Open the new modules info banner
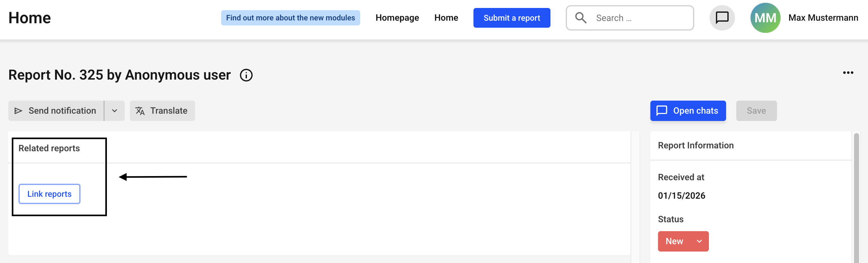Viewport: 868px width, 263px height. tap(290, 18)
